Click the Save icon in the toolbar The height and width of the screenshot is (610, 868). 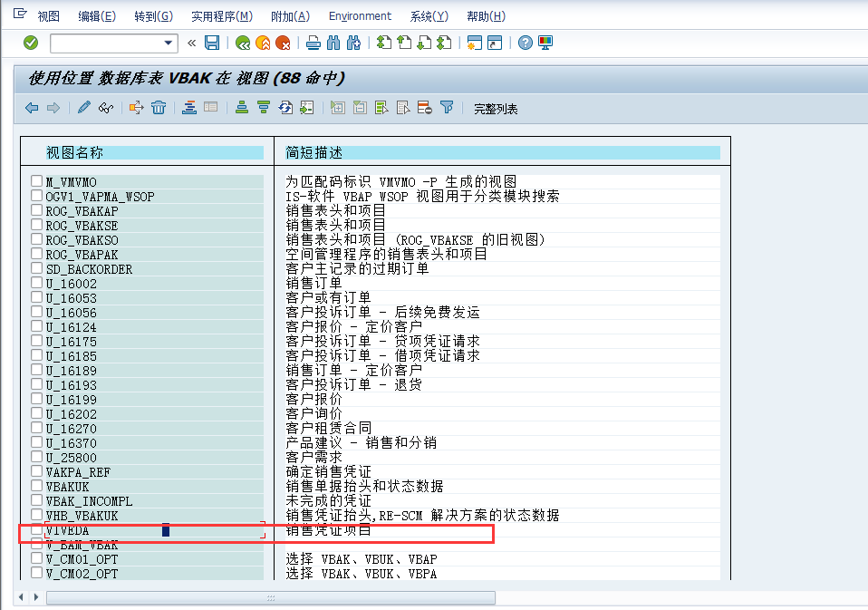[x=213, y=43]
